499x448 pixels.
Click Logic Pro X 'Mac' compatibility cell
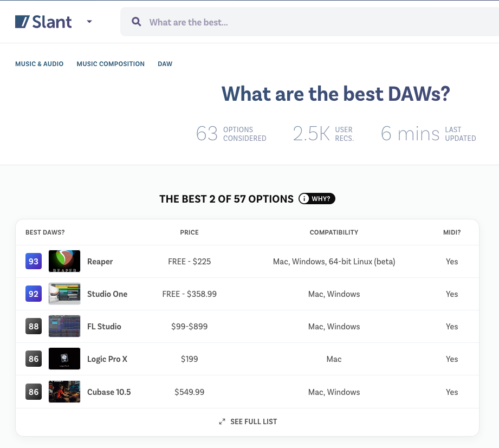click(x=334, y=359)
